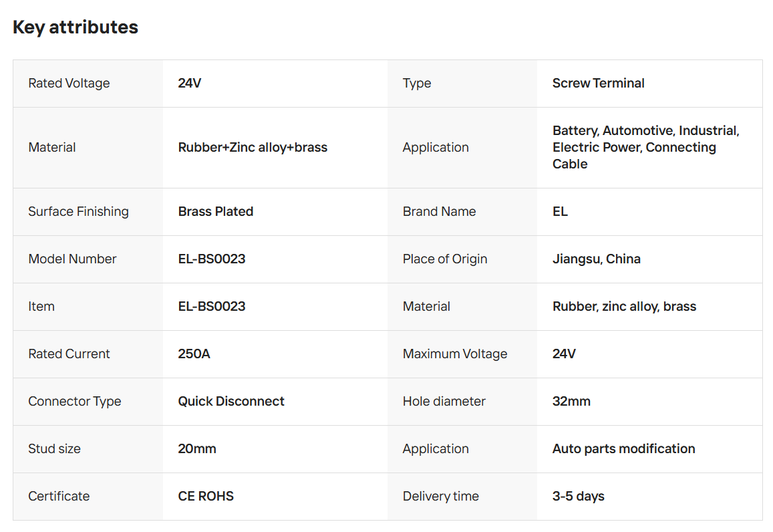Click the CE ROHS certificate value
Screen dimensions: 773x532
pyautogui.click(x=206, y=497)
